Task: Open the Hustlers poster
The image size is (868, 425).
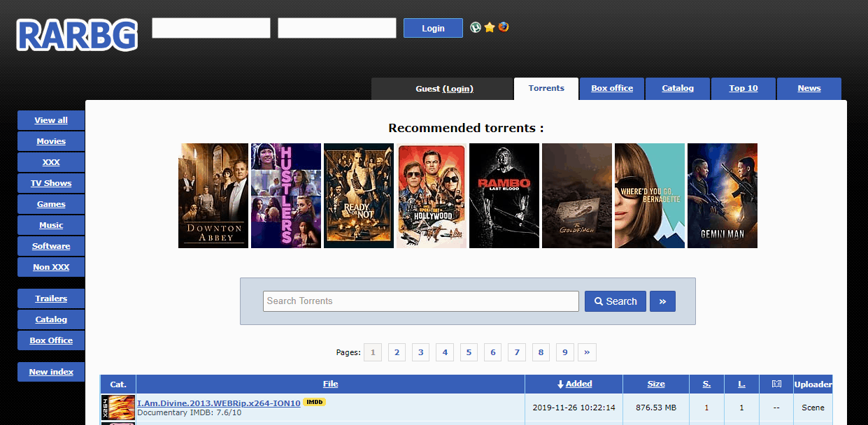Action: point(286,196)
